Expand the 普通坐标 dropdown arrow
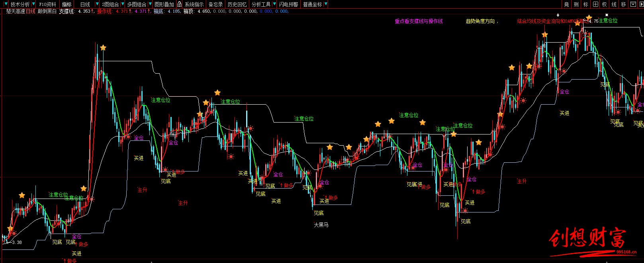This screenshot has width=644, height=263. (x=326, y=4)
